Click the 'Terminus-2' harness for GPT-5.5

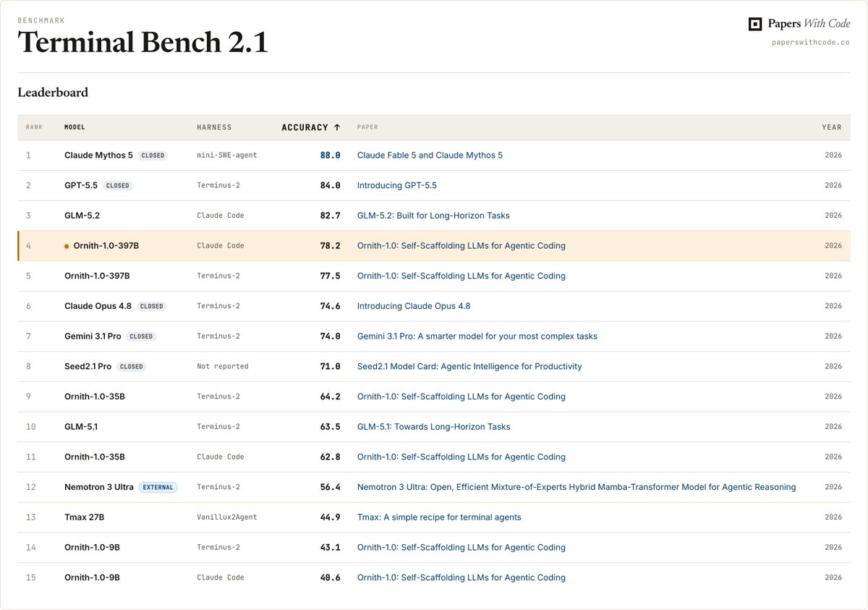tap(218, 186)
